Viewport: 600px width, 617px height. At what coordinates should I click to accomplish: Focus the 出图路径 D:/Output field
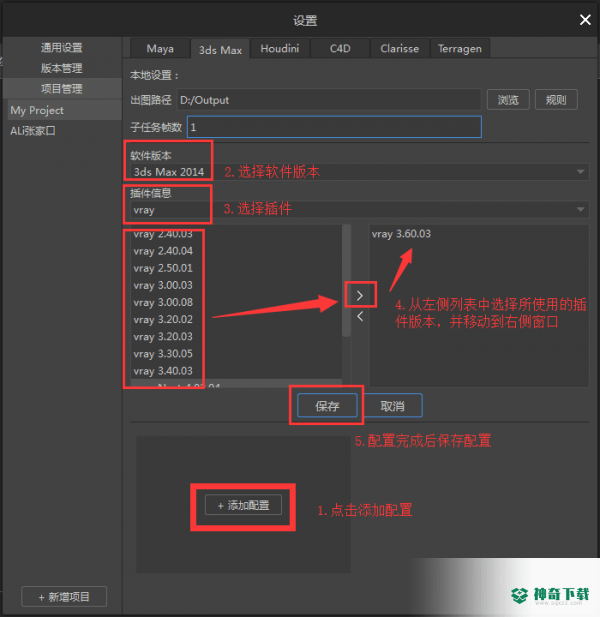click(x=329, y=100)
